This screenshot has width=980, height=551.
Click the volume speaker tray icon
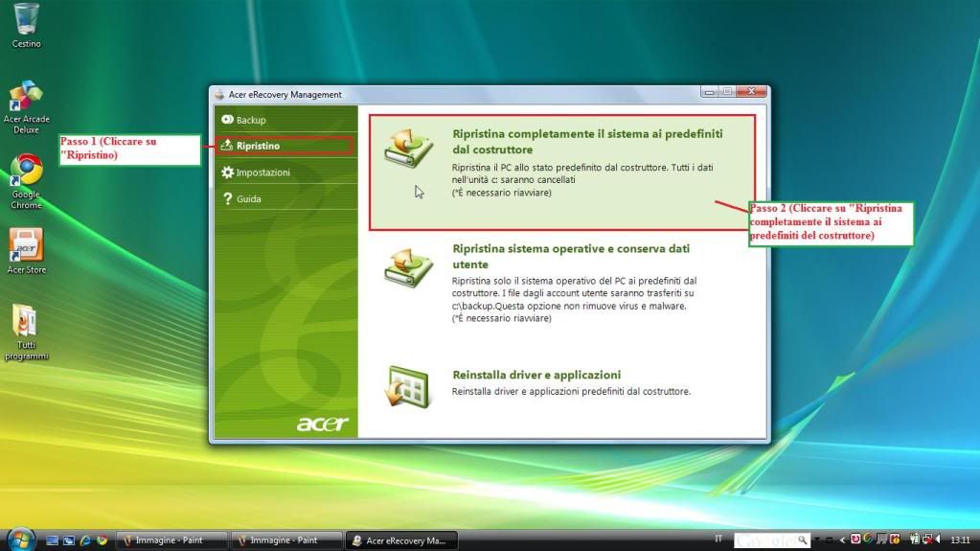[x=938, y=540]
